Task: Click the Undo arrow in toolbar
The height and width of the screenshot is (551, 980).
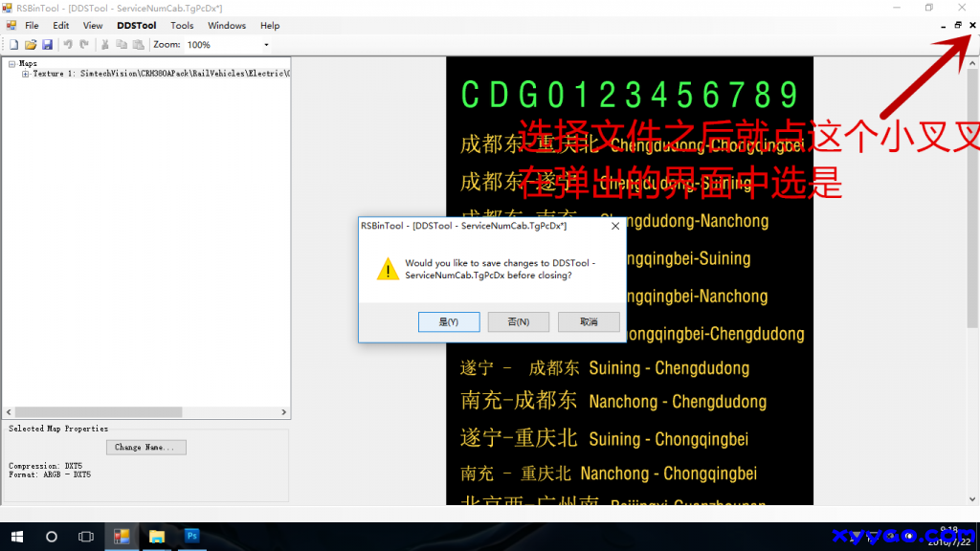Action: (x=68, y=45)
